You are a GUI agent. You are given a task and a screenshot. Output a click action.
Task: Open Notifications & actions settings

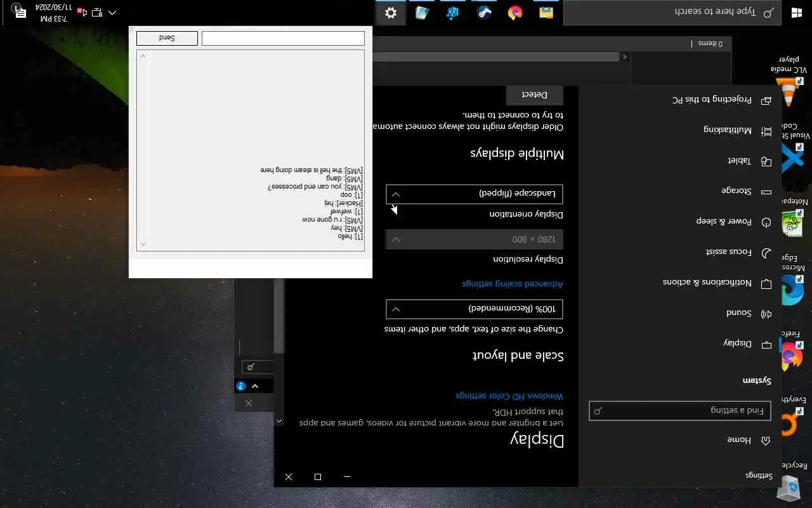click(x=679, y=283)
